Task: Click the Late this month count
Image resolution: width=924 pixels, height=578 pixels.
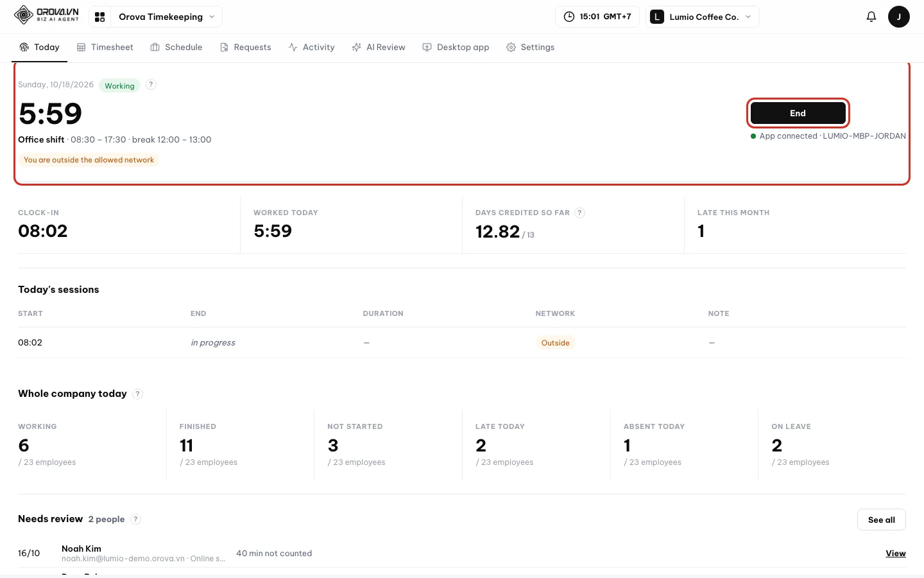Action: point(701,231)
